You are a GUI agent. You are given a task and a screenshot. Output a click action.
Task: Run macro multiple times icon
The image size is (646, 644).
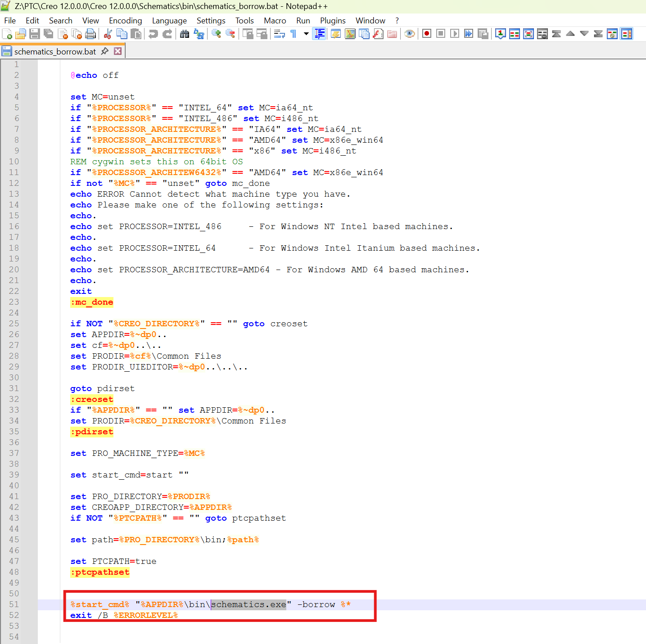click(x=469, y=34)
